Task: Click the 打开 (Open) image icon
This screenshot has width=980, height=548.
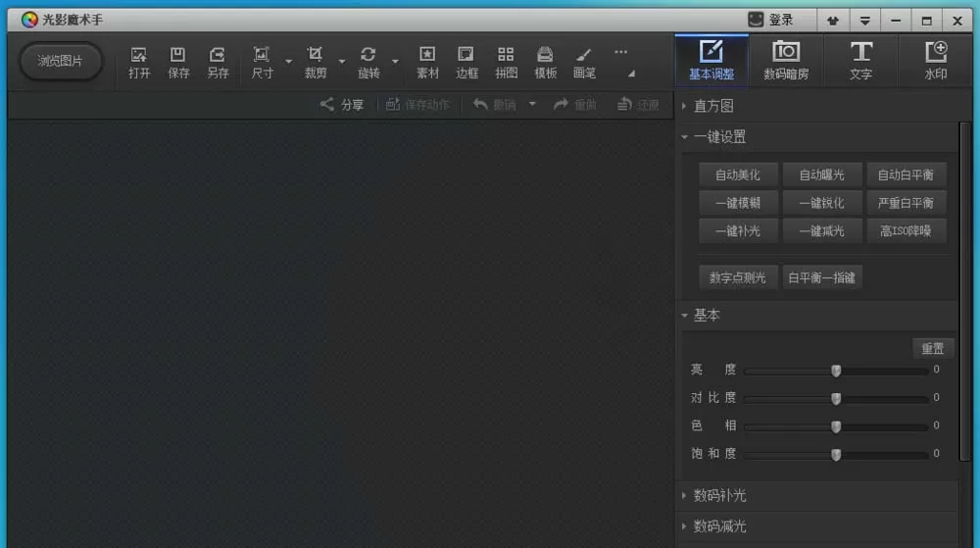Action: click(x=139, y=55)
